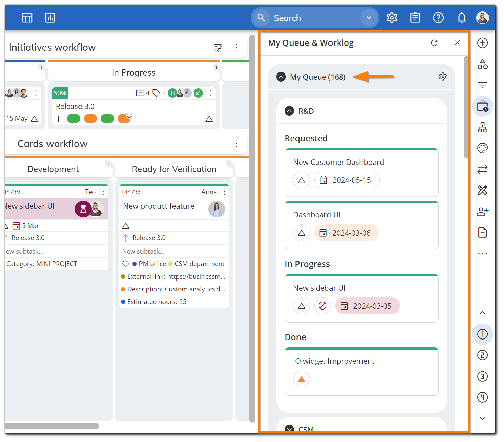
Task: Click the 2024-05-15 date on New Customer Dashboard
Action: [x=347, y=180]
